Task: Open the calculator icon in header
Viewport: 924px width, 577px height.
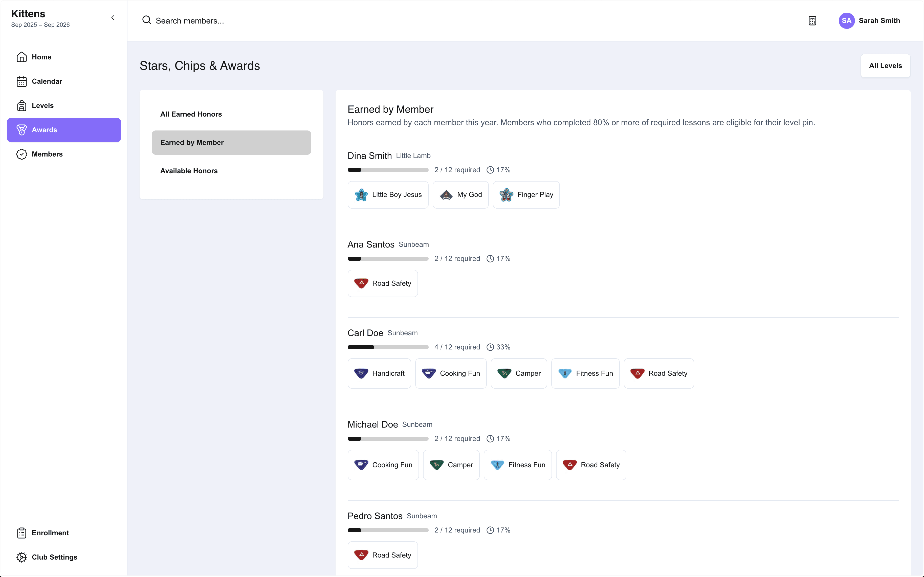Action: point(812,21)
